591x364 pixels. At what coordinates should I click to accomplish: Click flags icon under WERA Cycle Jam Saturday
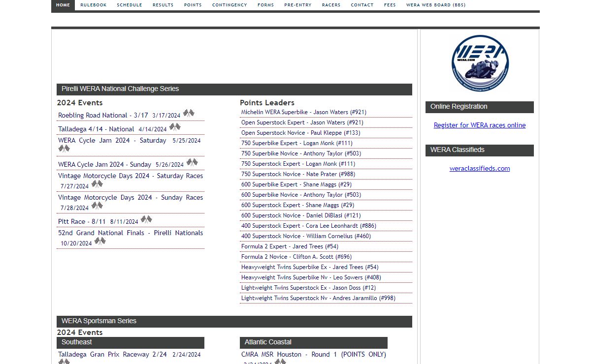64,149
